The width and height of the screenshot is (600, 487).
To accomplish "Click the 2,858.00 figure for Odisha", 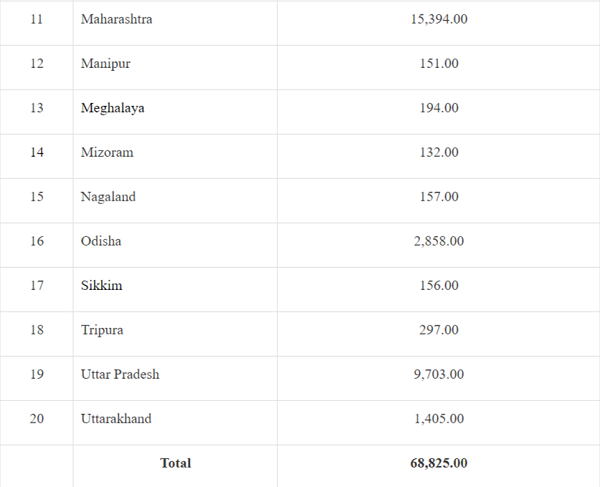I will click(x=439, y=241).
